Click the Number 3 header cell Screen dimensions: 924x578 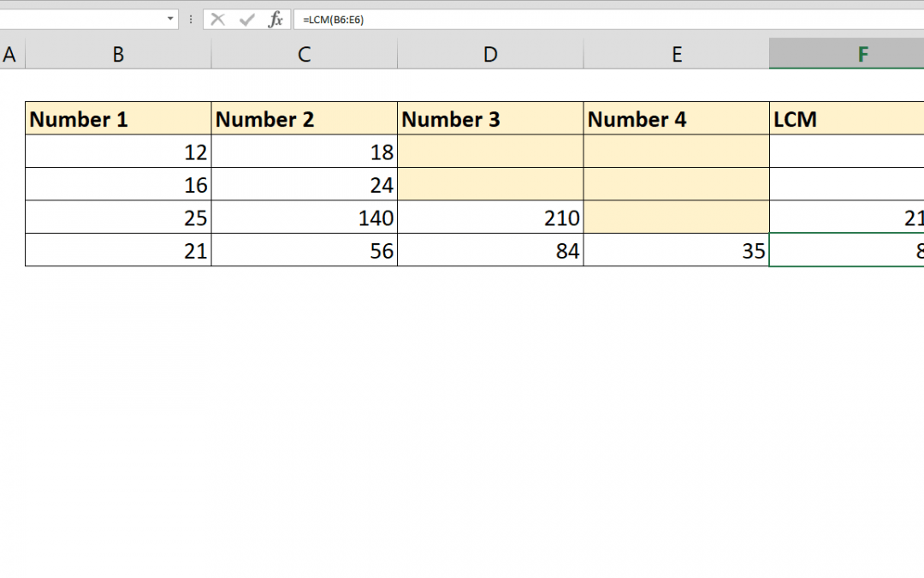(489, 119)
